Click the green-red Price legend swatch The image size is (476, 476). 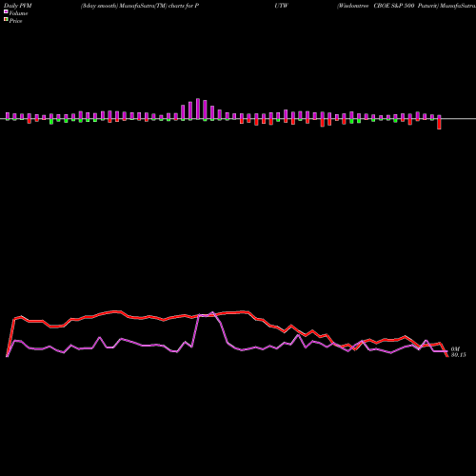point(6,20)
